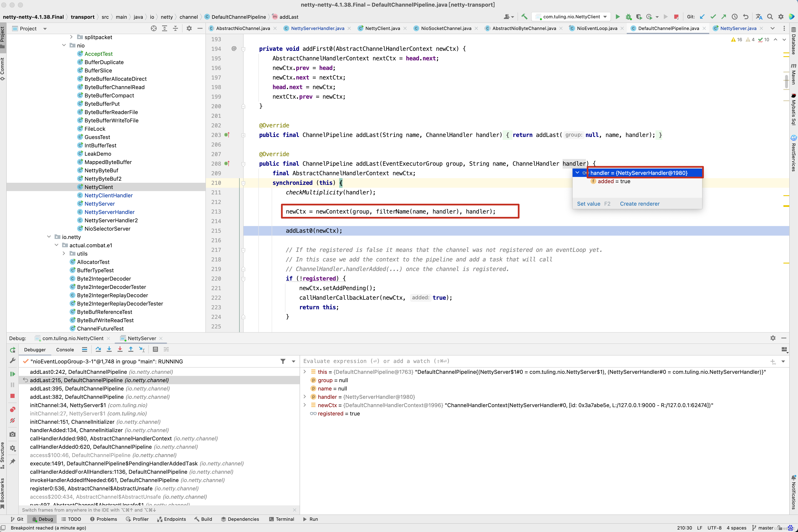798x532 pixels.
Task: Toggle Mute Breakpoints in debug sidebar
Action: pyautogui.click(x=13, y=421)
